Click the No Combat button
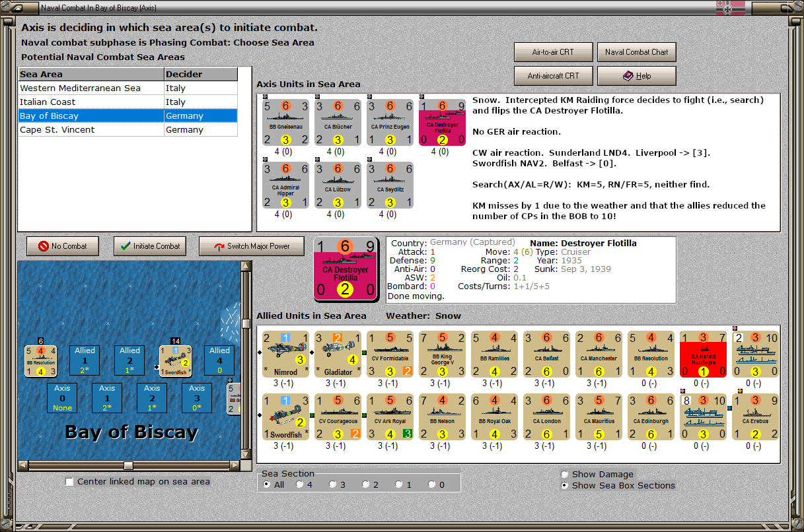Viewport: 804px width, 532px height. 63,246
